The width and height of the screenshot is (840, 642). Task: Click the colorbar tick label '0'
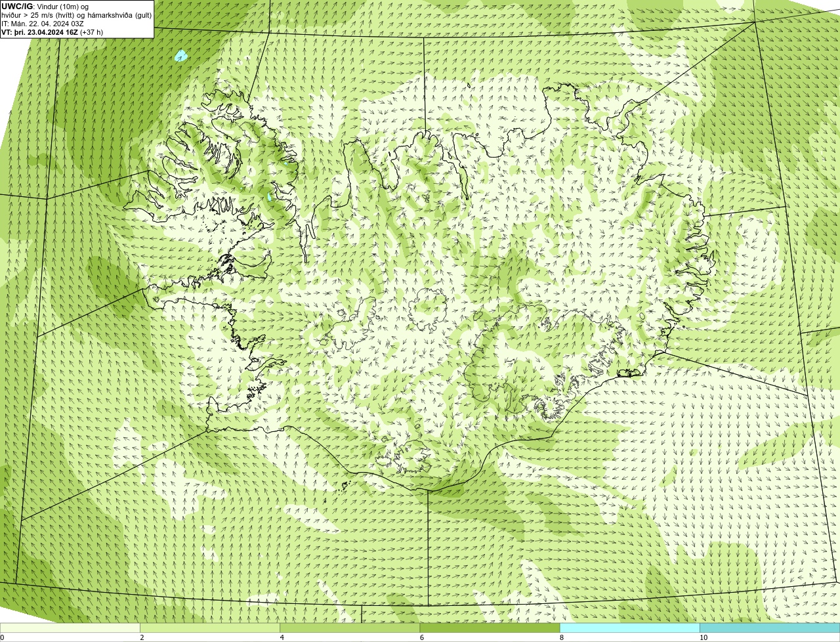2,637
